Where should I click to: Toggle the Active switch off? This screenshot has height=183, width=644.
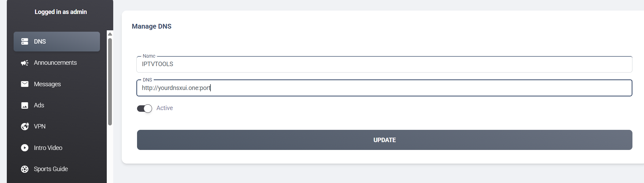(145, 108)
